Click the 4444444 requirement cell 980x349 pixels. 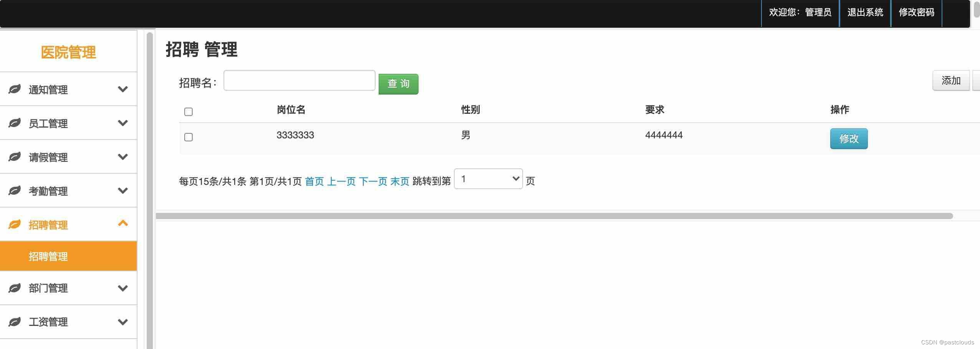(x=664, y=135)
